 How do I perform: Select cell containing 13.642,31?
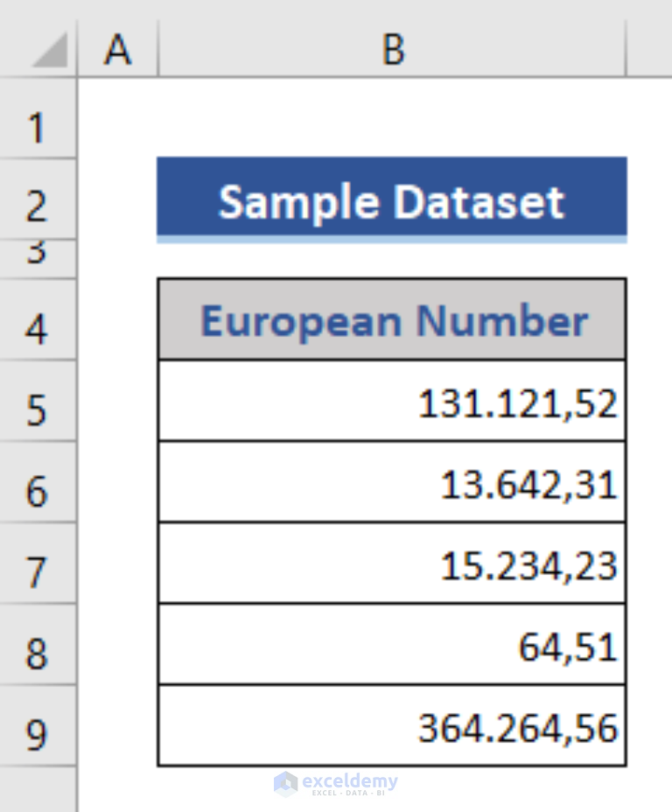click(392, 482)
